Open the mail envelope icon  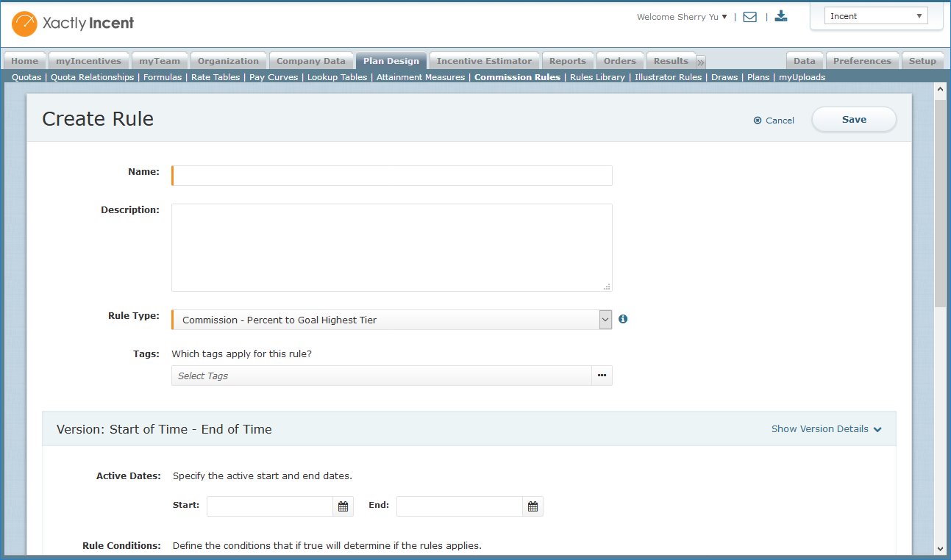pyautogui.click(x=749, y=17)
